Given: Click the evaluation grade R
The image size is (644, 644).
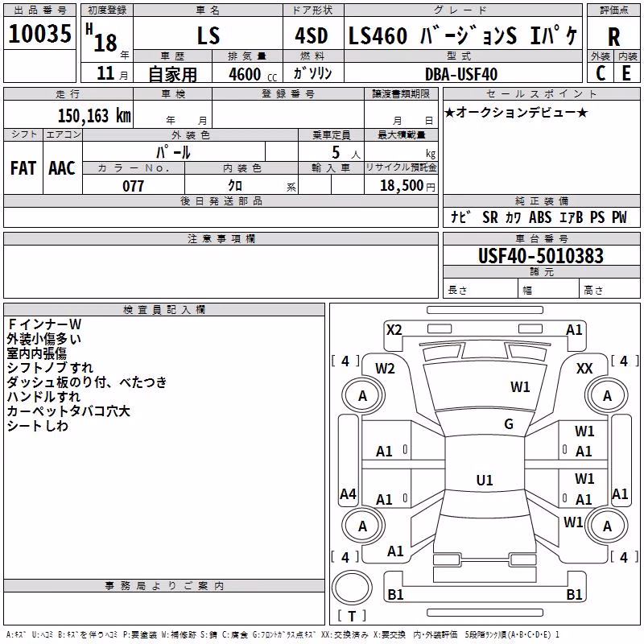Looking at the screenshot, I should click(x=613, y=37).
